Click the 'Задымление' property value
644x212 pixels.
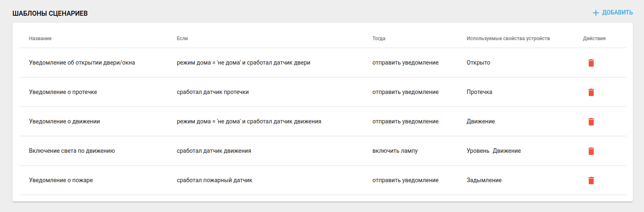484,181
